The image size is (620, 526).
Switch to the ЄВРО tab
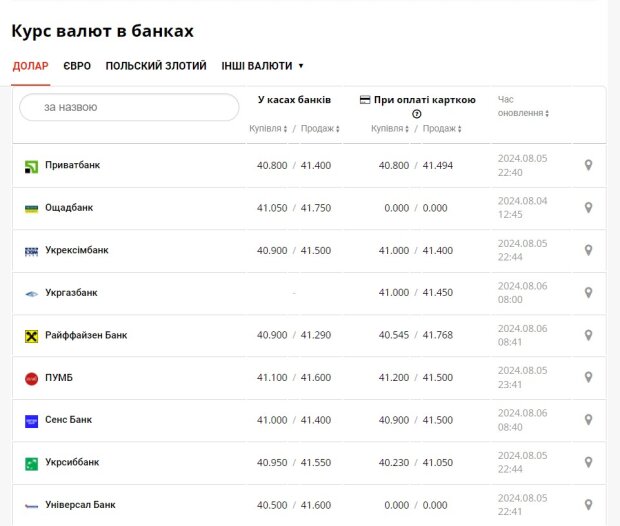click(77, 66)
